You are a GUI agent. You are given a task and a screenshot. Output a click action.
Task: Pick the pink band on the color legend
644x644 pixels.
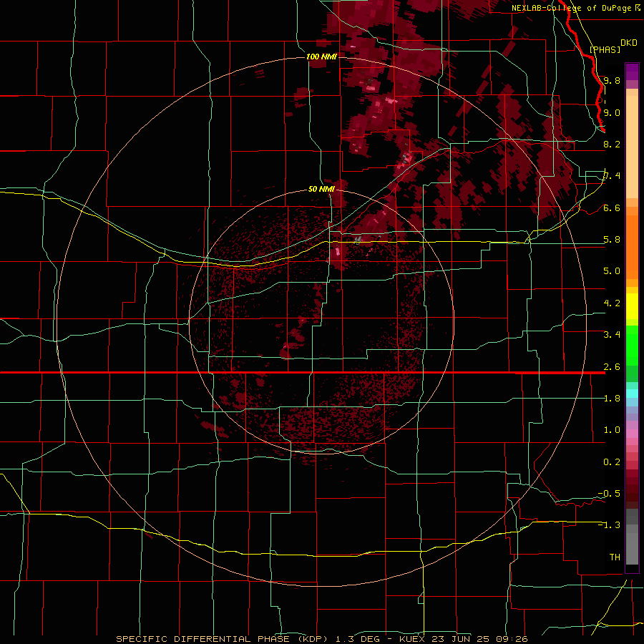pyautogui.click(x=632, y=434)
